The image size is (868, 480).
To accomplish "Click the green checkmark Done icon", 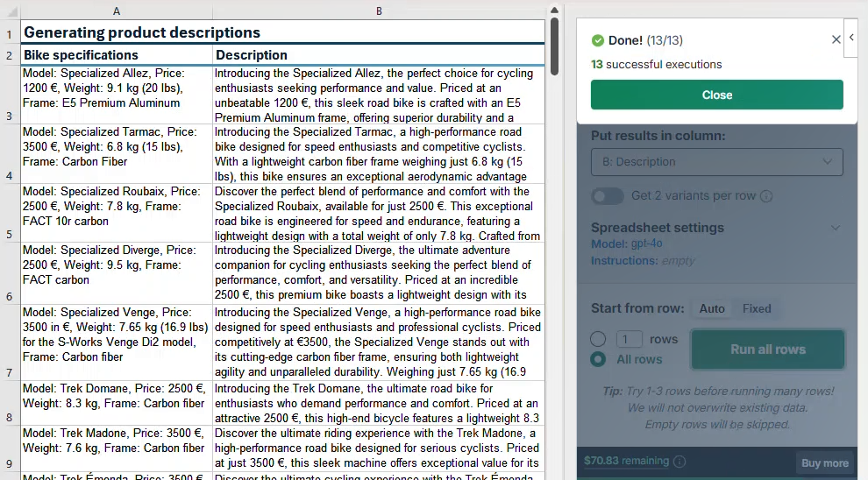I will pyautogui.click(x=598, y=40).
